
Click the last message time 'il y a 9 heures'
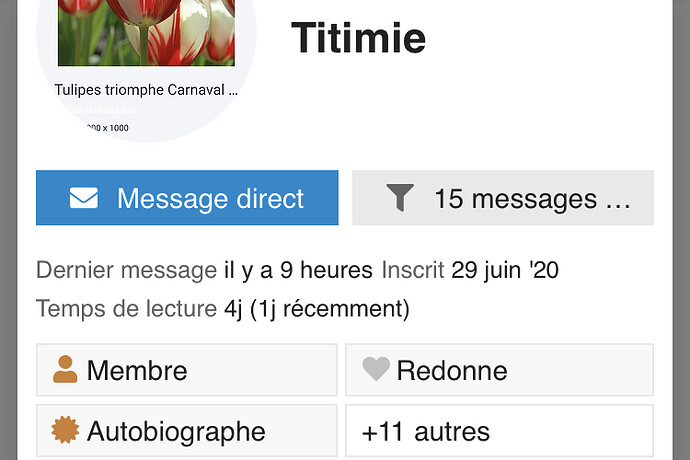point(298,270)
